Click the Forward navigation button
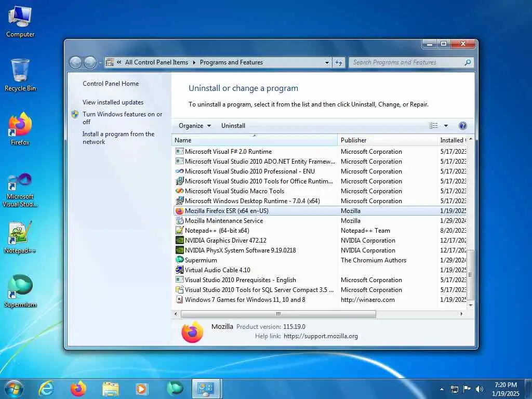The width and height of the screenshot is (532, 399). 90,62
